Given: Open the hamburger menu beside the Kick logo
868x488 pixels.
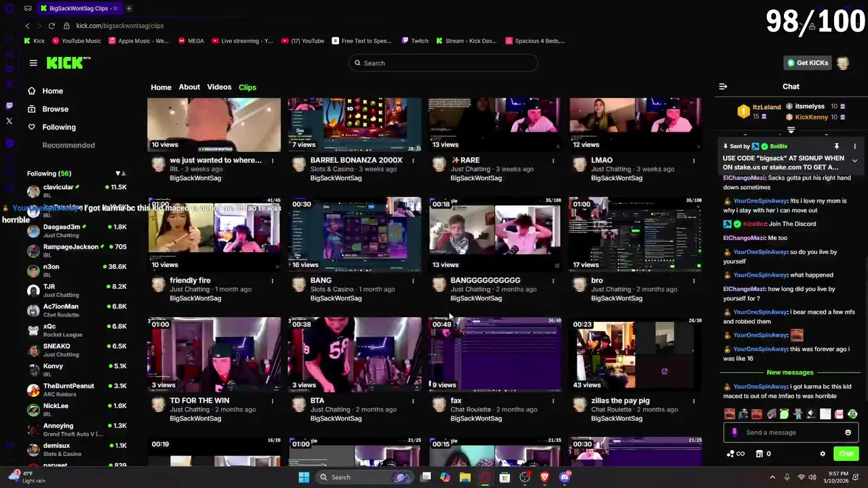Looking at the screenshot, I should click(33, 63).
